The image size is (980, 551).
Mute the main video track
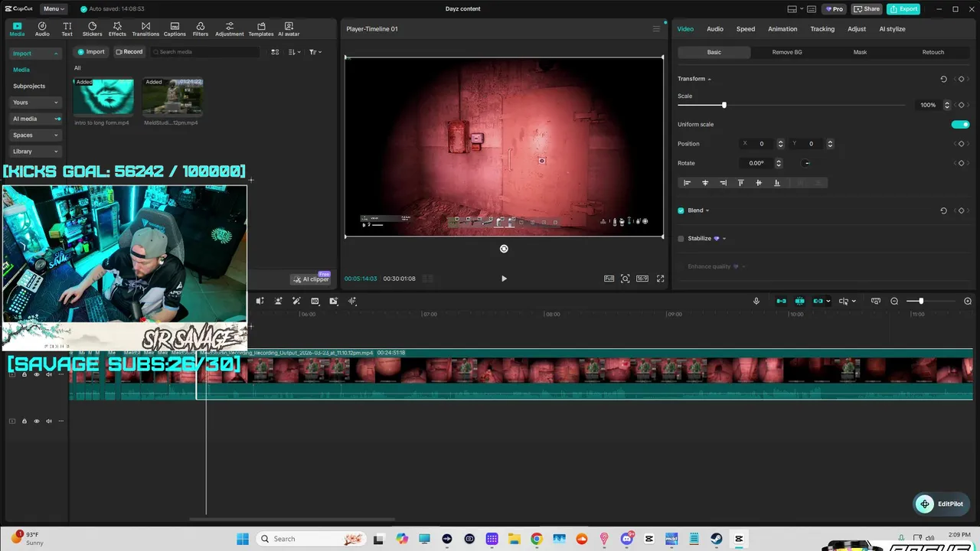49,375
